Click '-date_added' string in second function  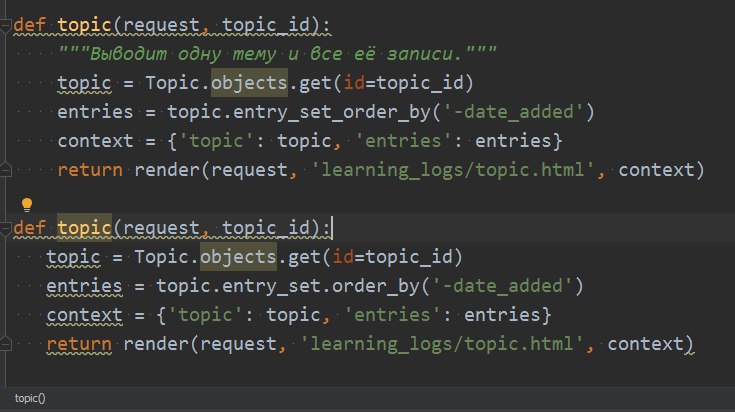point(502,286)
